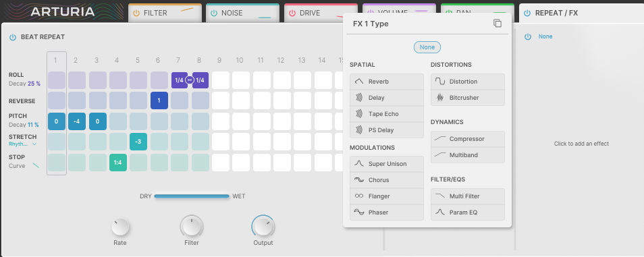Choose the Bitcrusher distortion effect
Image resolution: width=644 pixels, height=257 pixels.
pyautogui.click(x=467, y=98)
